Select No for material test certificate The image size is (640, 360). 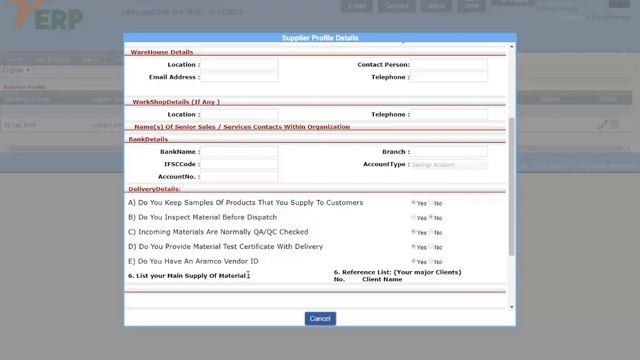point(431,247)
